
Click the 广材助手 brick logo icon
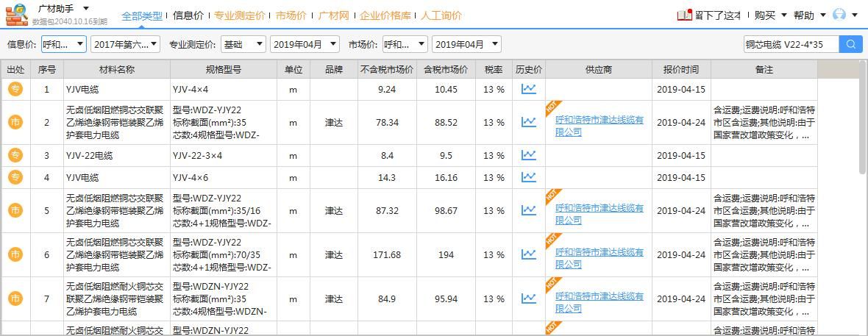17,14
